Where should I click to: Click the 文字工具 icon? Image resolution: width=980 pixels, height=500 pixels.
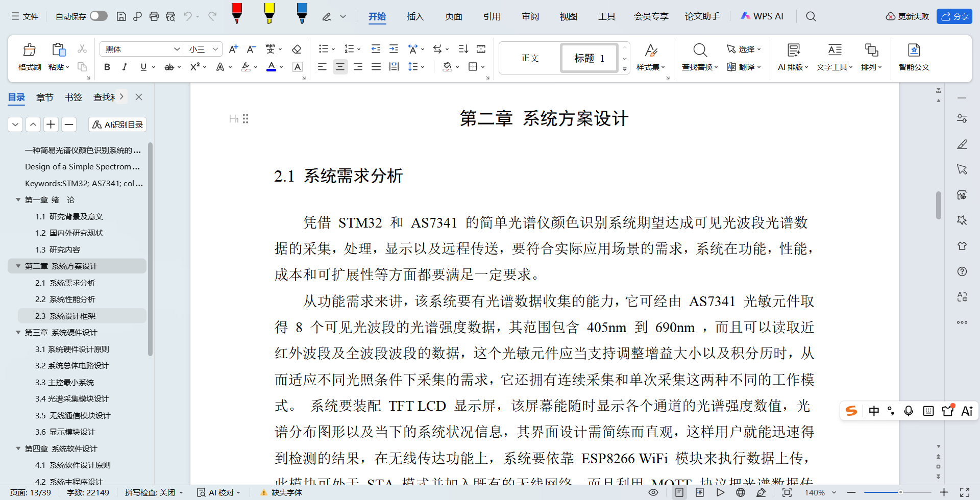pos(835,50)
